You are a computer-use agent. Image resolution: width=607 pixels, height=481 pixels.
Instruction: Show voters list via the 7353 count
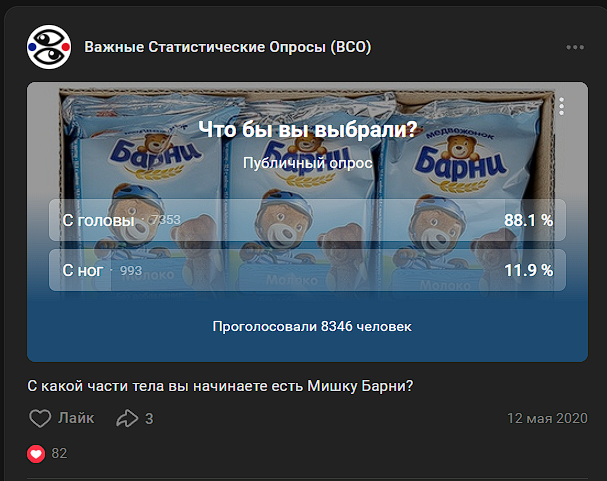click(x=166, y=220)
